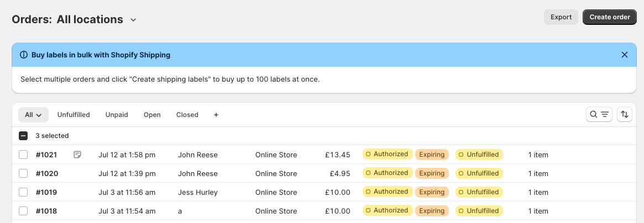Click the Authorized status on order #1020
The image size is (644, 223).
[388, 173]
